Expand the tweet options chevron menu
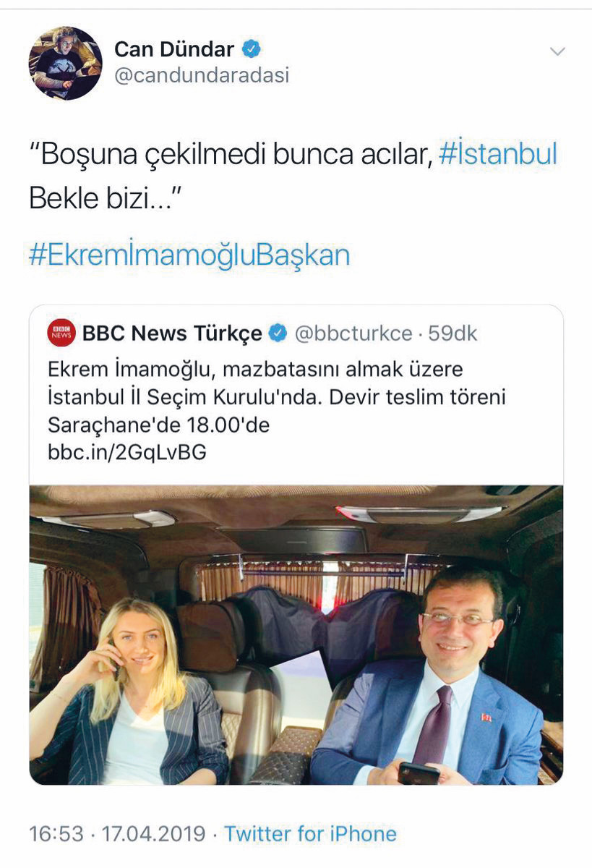Viewport: 592px width, 868px height. click(x=557, y=51)
